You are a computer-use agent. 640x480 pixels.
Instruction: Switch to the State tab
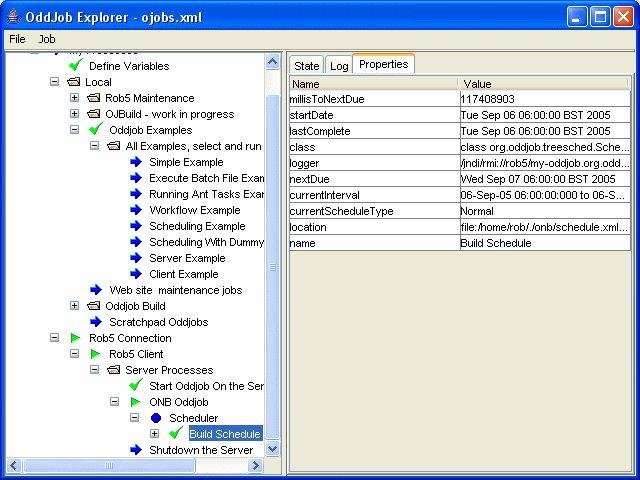click(x=307, y=66)
